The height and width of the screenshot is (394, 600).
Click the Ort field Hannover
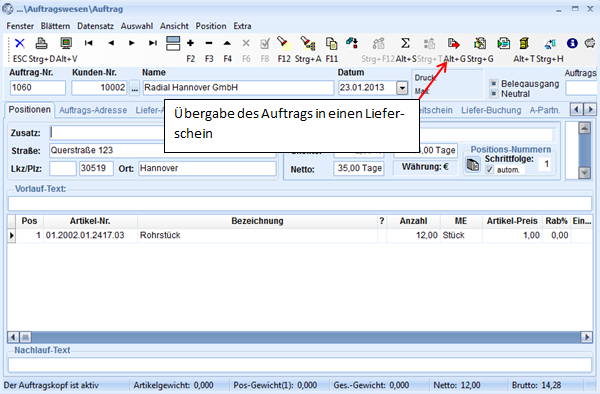[207, 168]
